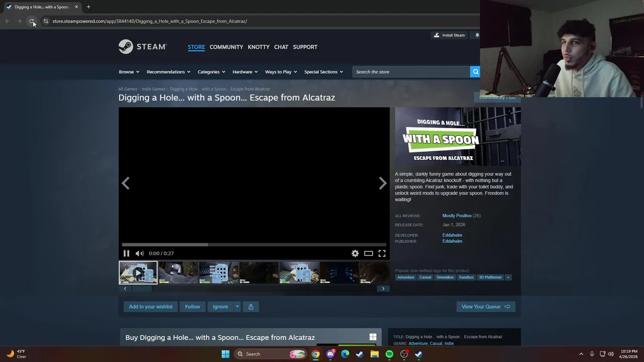Image resolution: width=644 pixels, height=362 pixels.
Task: Go to previous media with left arrow
Action: [126, 184]
